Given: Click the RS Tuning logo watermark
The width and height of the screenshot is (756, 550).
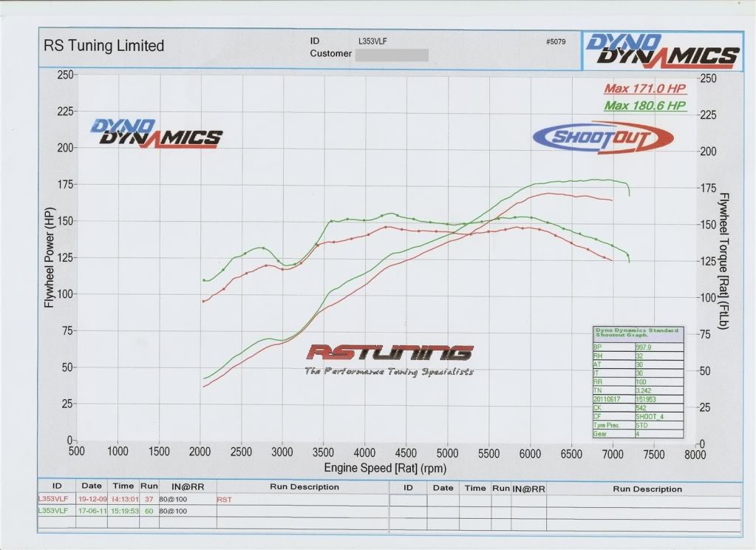Looking at the screenshot, I should 389,353.
